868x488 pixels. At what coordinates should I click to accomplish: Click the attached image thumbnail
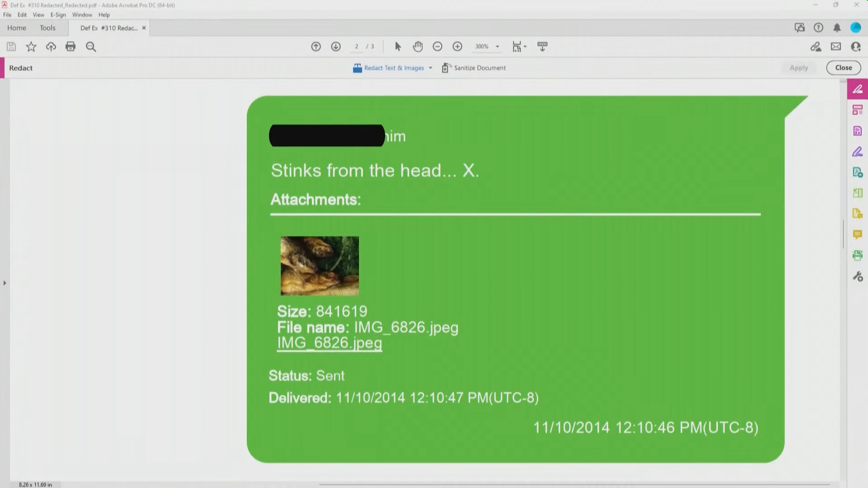320,266
